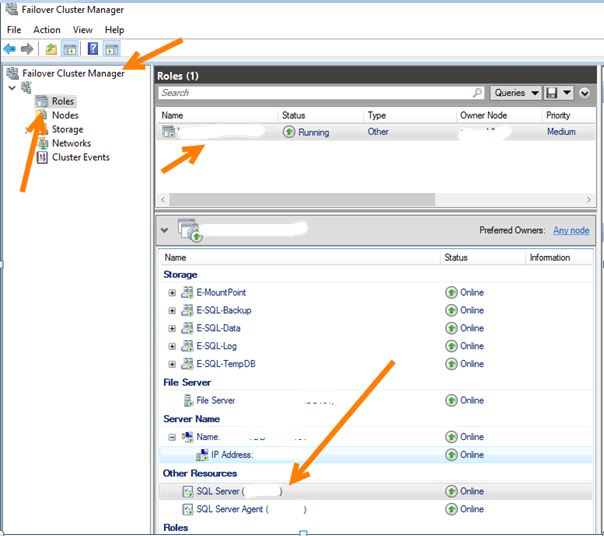This screenshot has height=536, width=604.
Task: Toggle the Show/Hide Action Pane icon
Action: (x=112, y=49)
